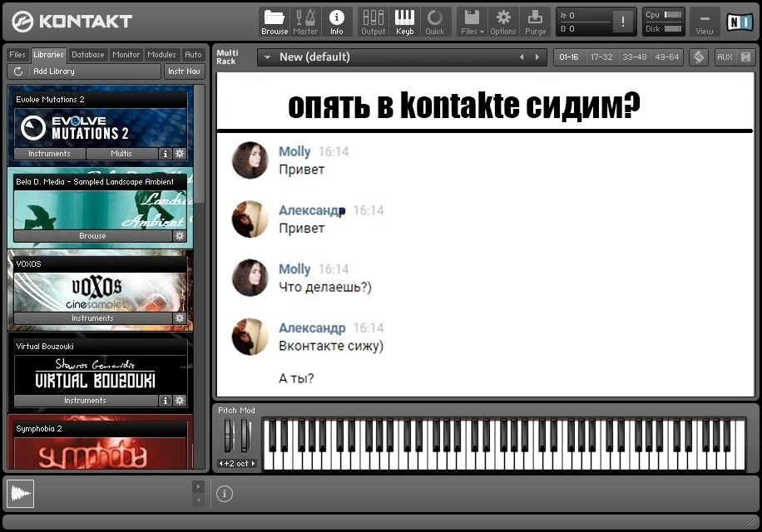Click the Mod wheel
The height and width of the screenshot is (532, 762).
246,436
